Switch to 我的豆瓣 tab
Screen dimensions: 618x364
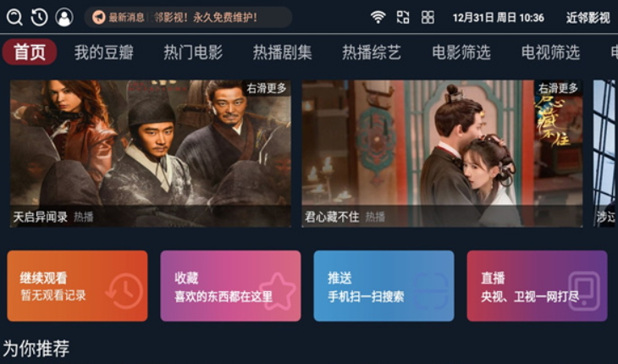[x=104, y=52]
